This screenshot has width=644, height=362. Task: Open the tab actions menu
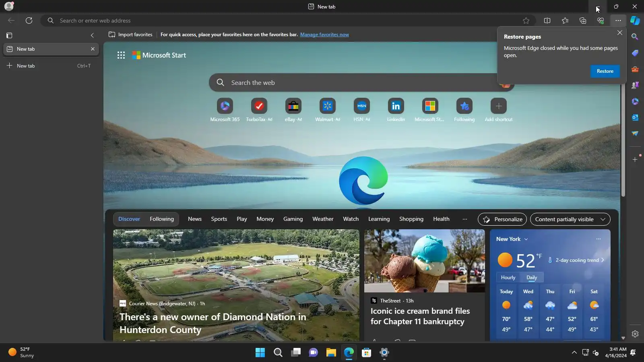pos(9,35)
